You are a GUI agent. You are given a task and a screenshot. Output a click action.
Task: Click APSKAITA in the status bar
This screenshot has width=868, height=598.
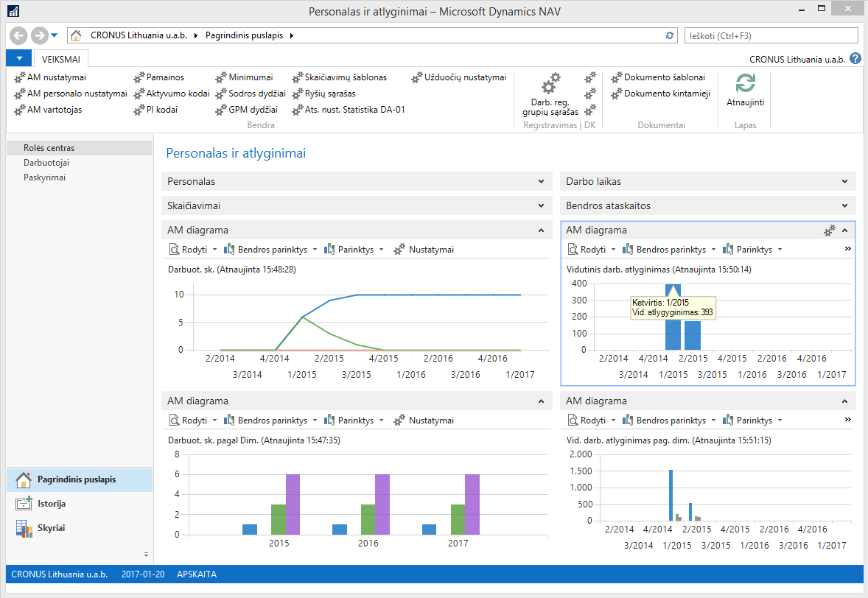(x=197, y=574)
